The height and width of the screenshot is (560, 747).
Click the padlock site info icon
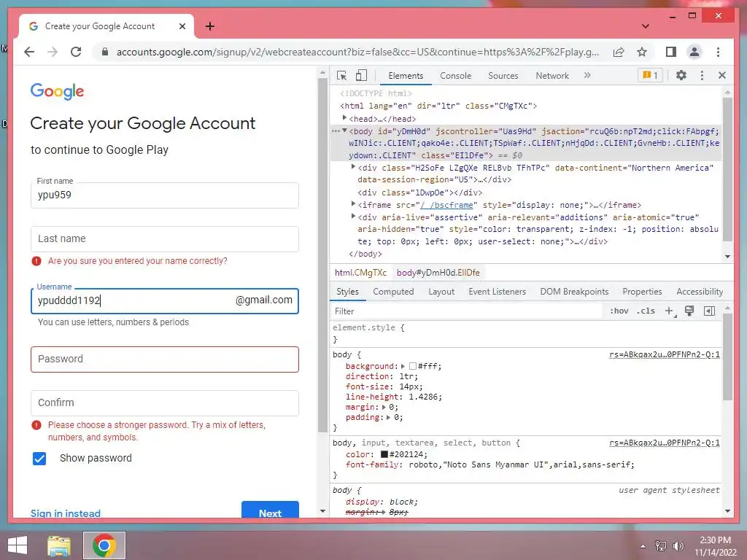coord(105,52)
